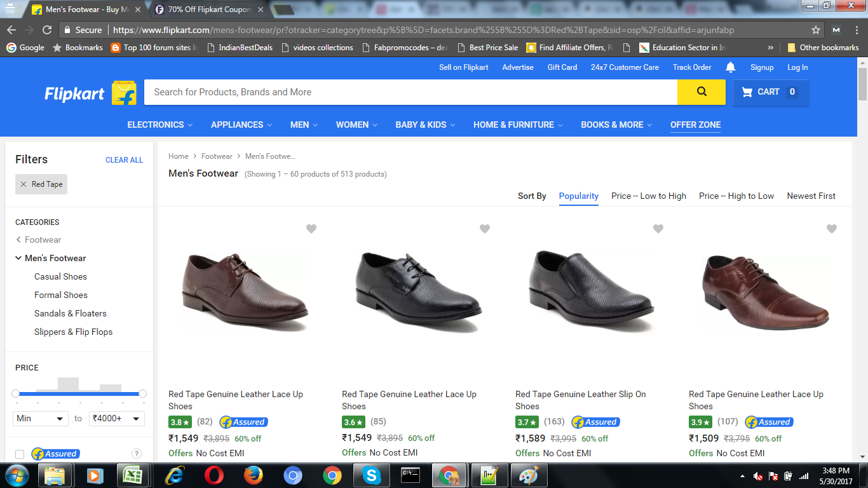Open the ₹4000+ max price dropdown
The image size is (868, 488).
[x=117, y=419]
